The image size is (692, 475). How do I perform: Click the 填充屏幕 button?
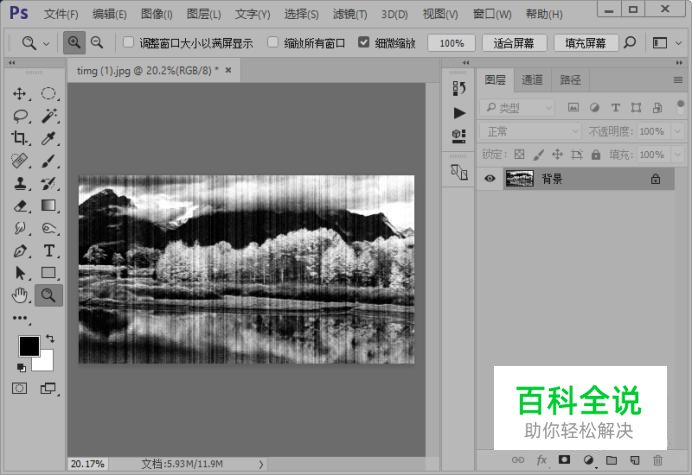coord(586,43)
